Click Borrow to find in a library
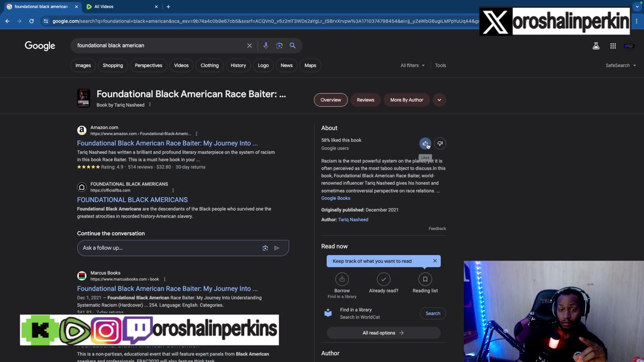The height and width of the screenshot is (362, 644). point(342,286)
